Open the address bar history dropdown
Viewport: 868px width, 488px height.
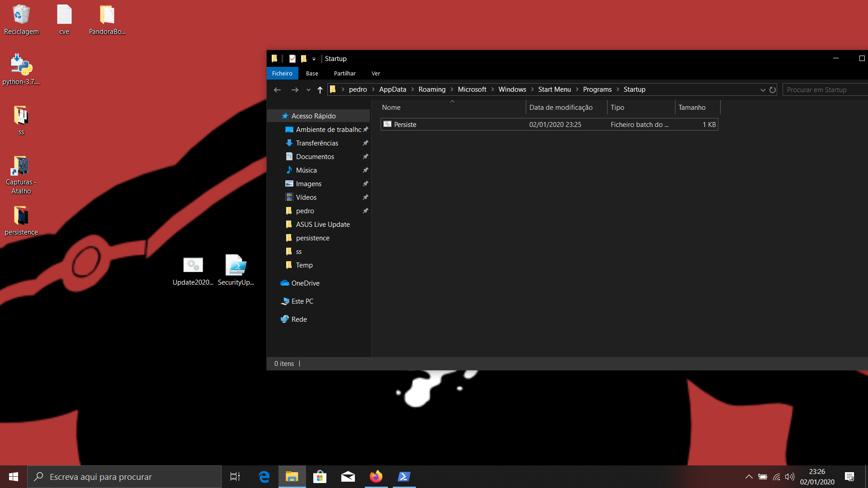click(x=763, y=90)
